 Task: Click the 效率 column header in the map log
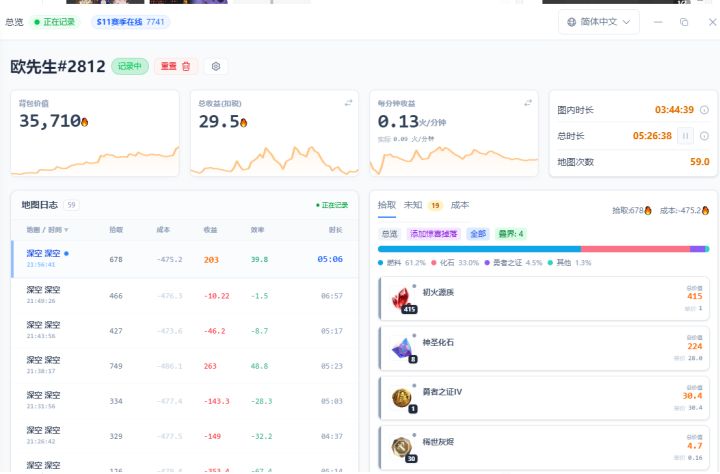(x=257, y=230)
